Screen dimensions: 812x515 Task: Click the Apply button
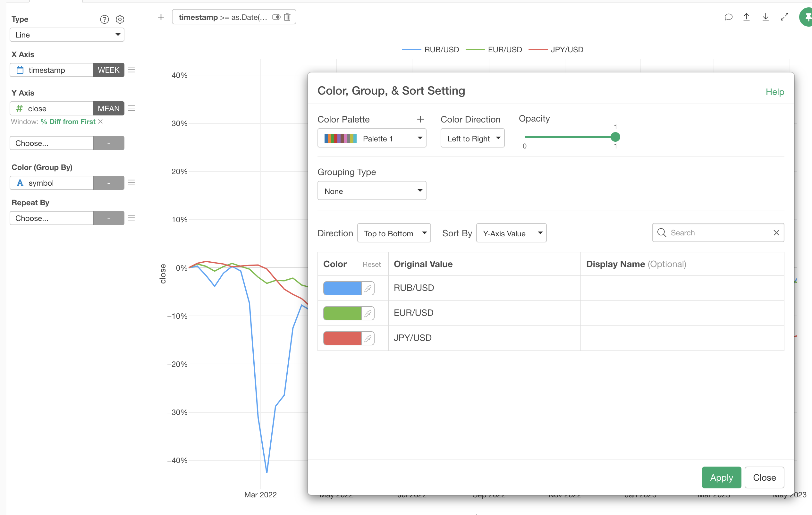pyautogui.click(x=721, y=477)
